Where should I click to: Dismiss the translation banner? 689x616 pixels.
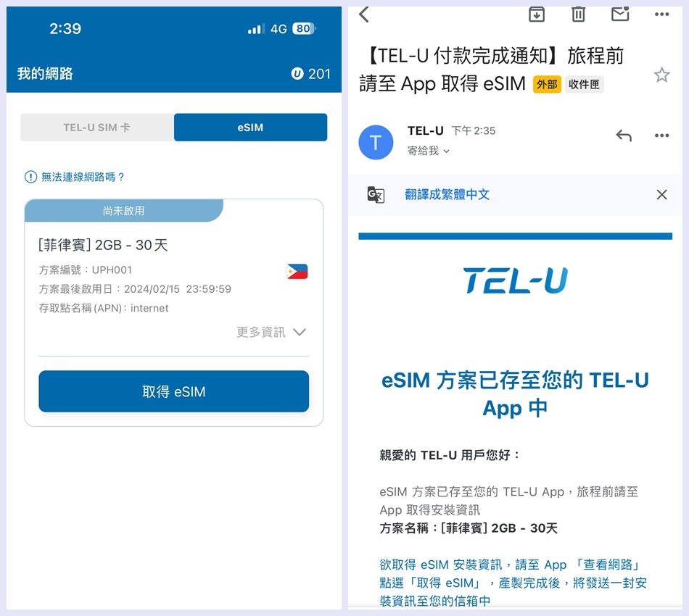661,194
